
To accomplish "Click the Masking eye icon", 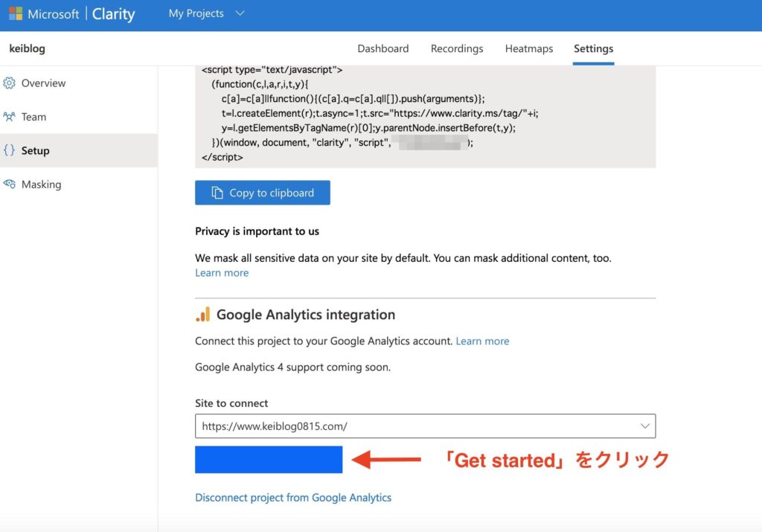I will click(x=9, y=184).
